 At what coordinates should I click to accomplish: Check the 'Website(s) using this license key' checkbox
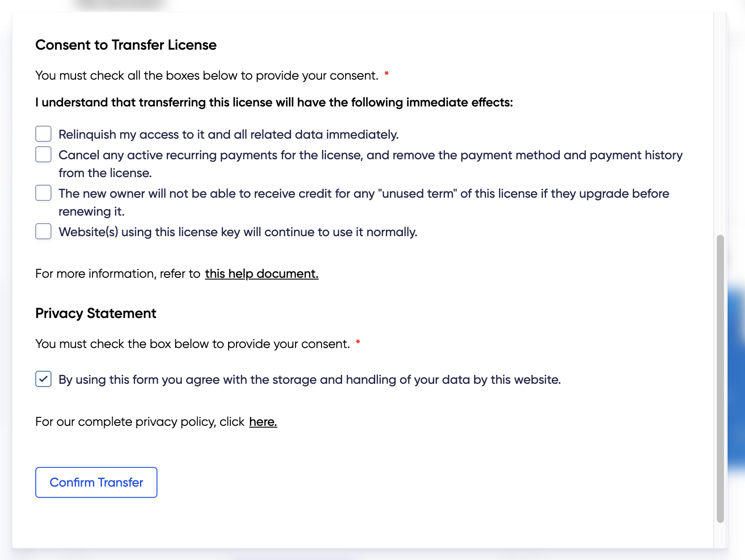point(43,231)
